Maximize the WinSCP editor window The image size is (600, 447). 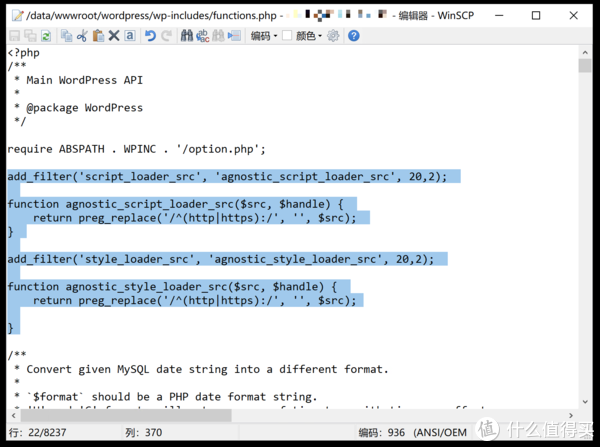point(536,15)
